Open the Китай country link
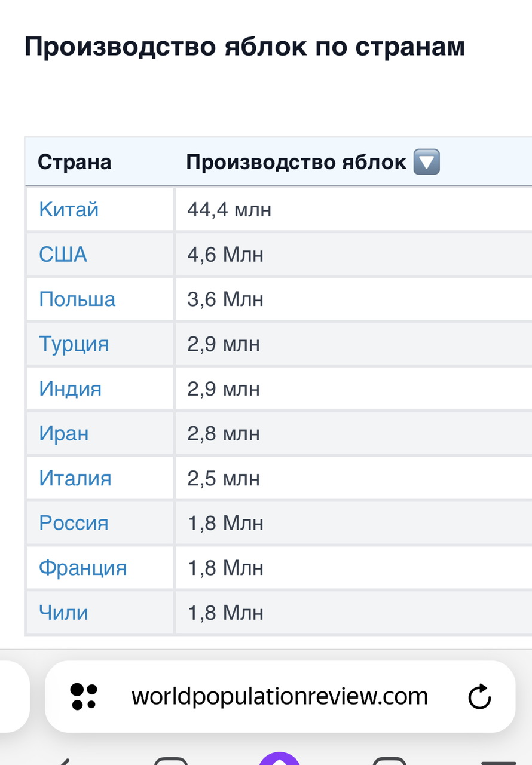532x765 pixels. [x=69, y=209]
